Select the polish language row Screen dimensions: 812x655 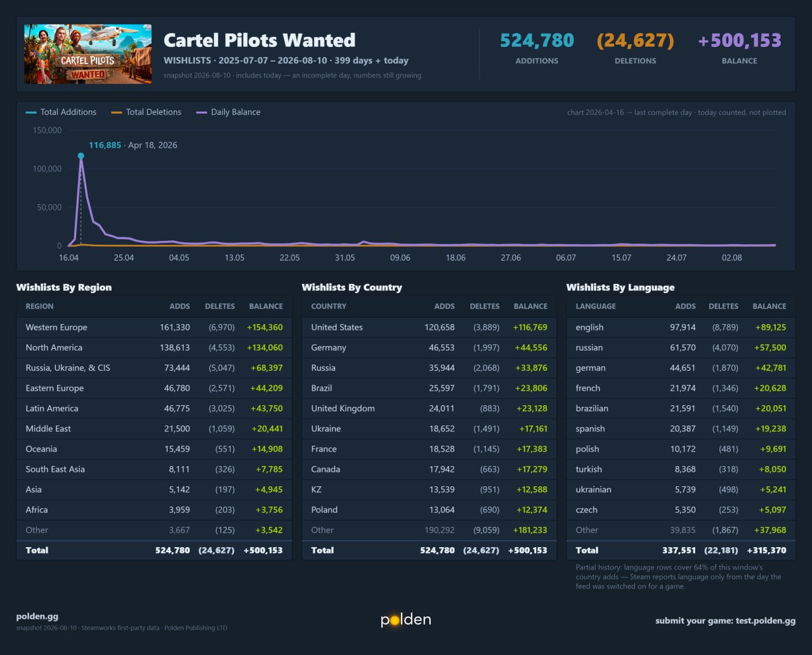pos(681,449)
